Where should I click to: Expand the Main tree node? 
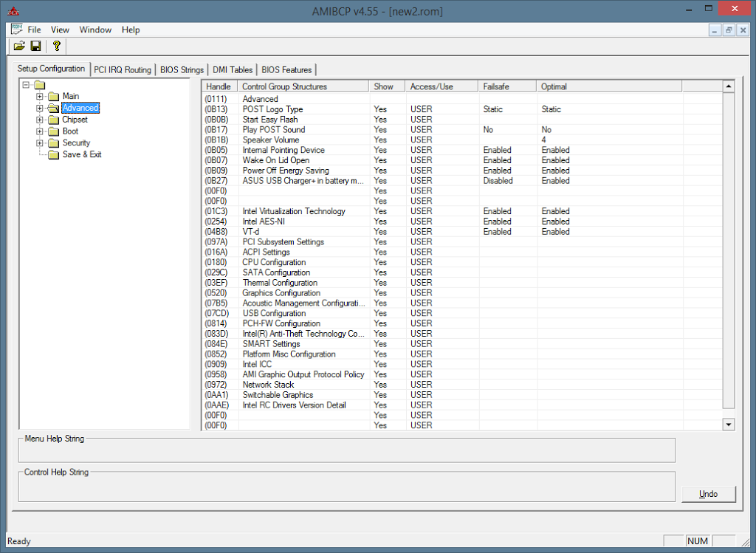(40, 97)
